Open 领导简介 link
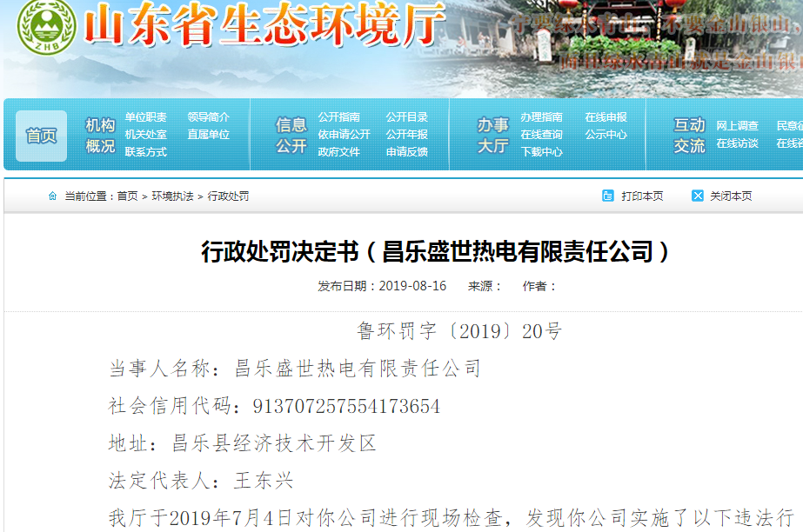This screenshot has width=803, height=532. (x=209, y=117)
